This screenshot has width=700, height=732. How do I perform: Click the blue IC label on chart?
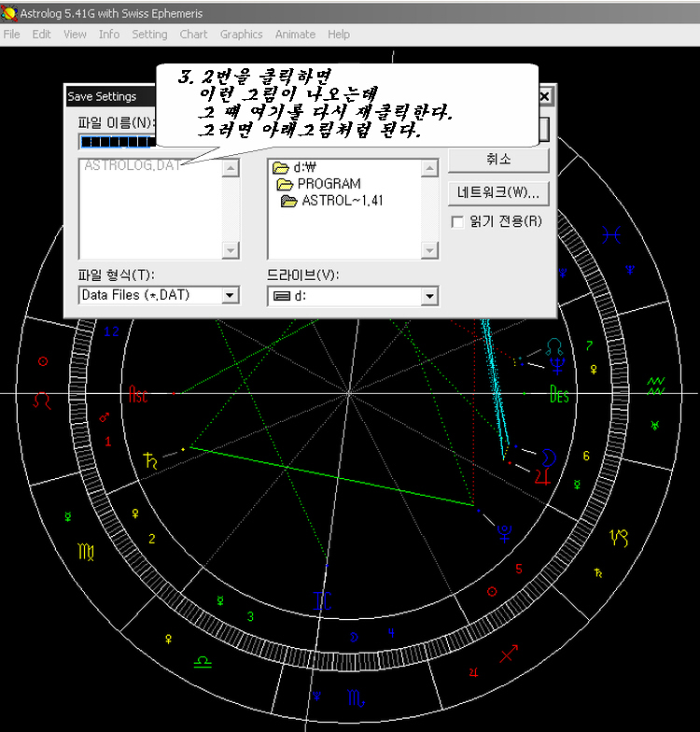pos(323,601)
